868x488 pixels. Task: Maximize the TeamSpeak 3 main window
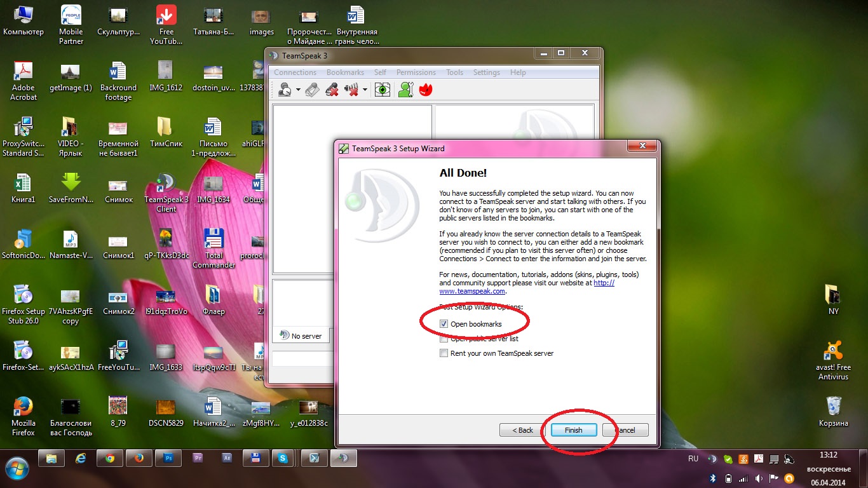click(561, 54)
